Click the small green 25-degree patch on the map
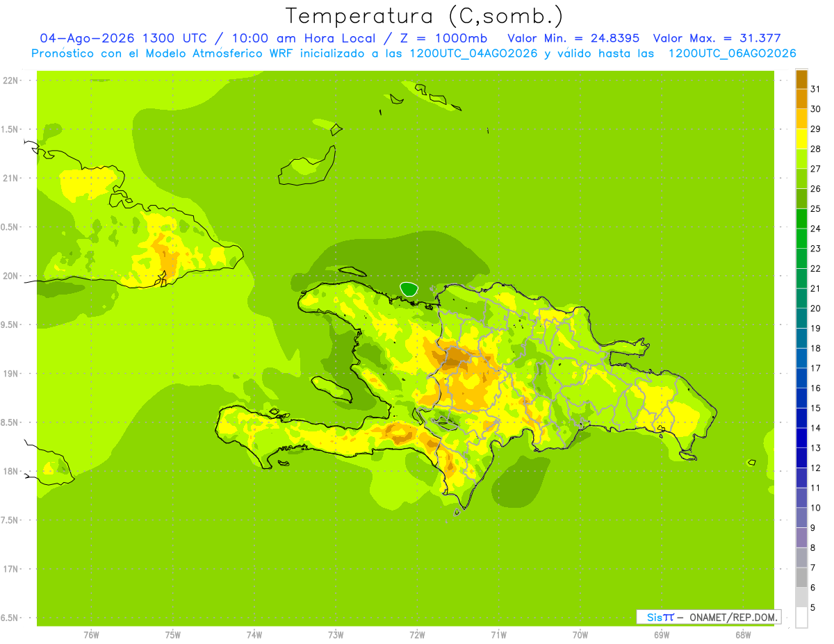The width and height of the screenshot is (834, 644). coord(409,288)
